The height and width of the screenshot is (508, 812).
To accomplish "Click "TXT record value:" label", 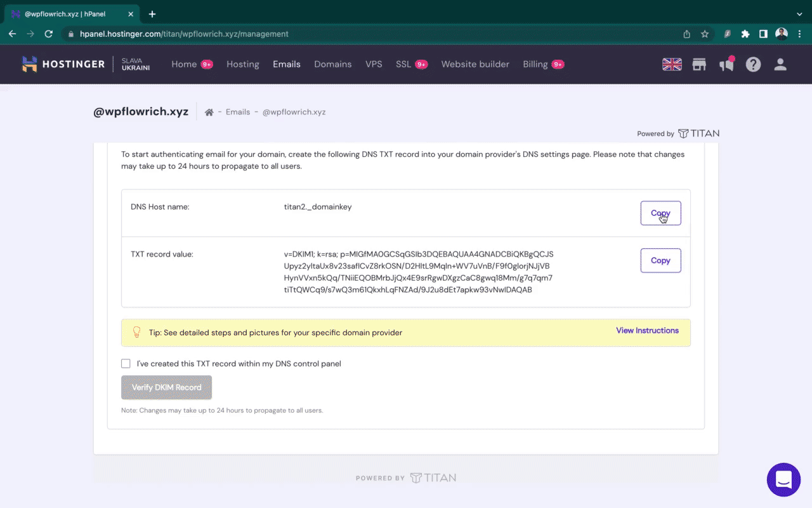I will pyautogui.click(x=162, y=254).
